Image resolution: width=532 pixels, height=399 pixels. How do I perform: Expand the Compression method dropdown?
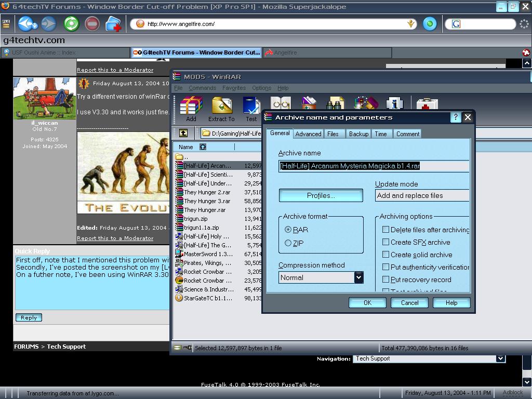[358, 277]
